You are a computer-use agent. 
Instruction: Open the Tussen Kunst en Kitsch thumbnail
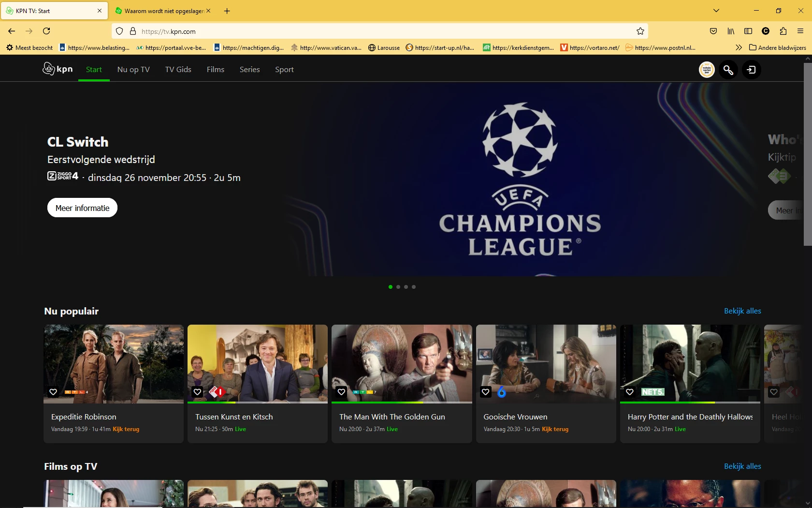click(x=258, y=364)
